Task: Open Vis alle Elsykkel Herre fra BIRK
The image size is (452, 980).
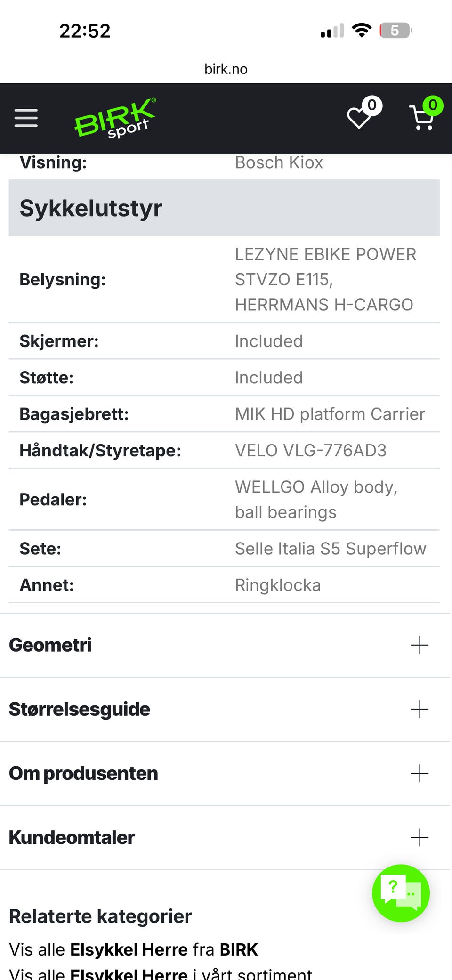Action: 133,949
